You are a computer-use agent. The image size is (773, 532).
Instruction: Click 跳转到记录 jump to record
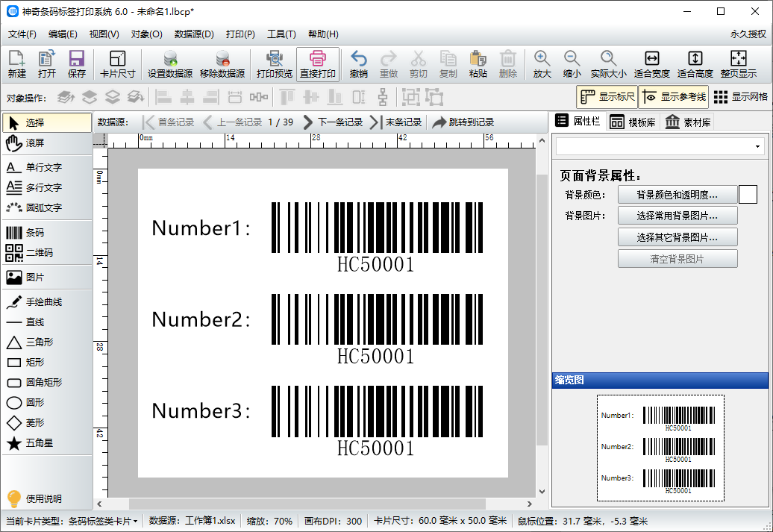click(463, 122)
